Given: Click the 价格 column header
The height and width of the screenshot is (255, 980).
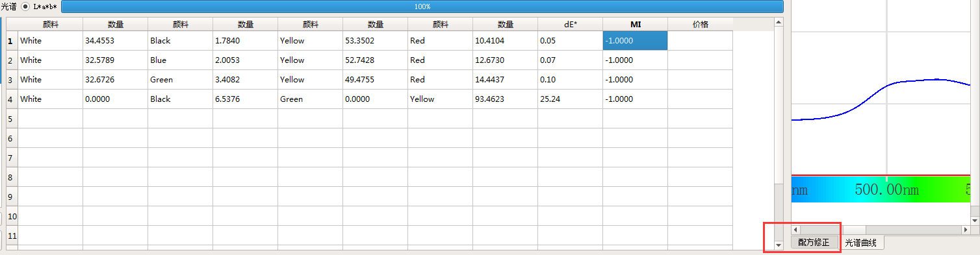Looking at the screenshot, I should point(700,25).
